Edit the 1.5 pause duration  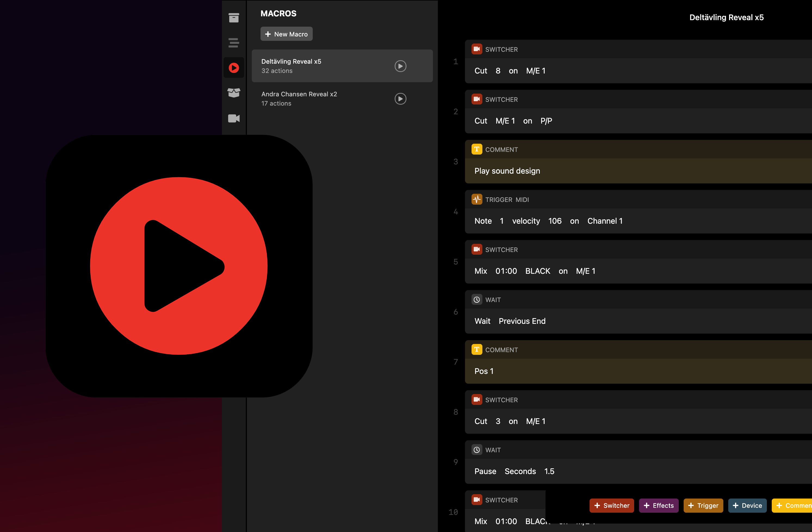click(549, 471)
